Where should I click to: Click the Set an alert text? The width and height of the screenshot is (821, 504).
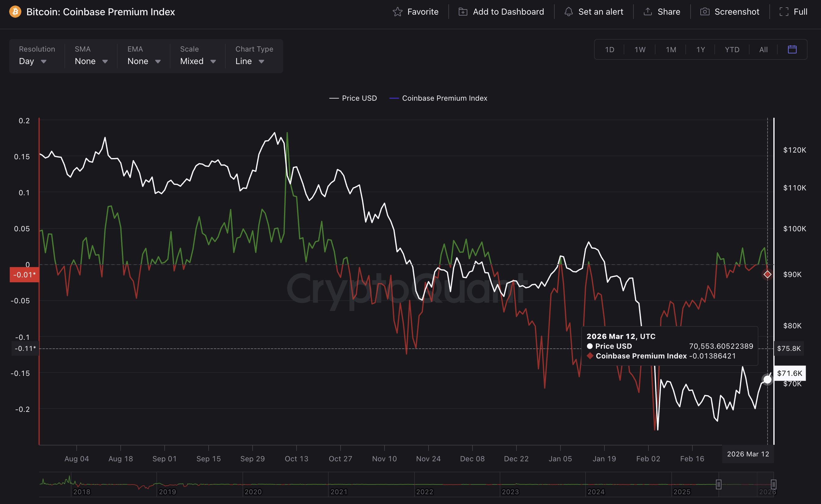point(600,12)
